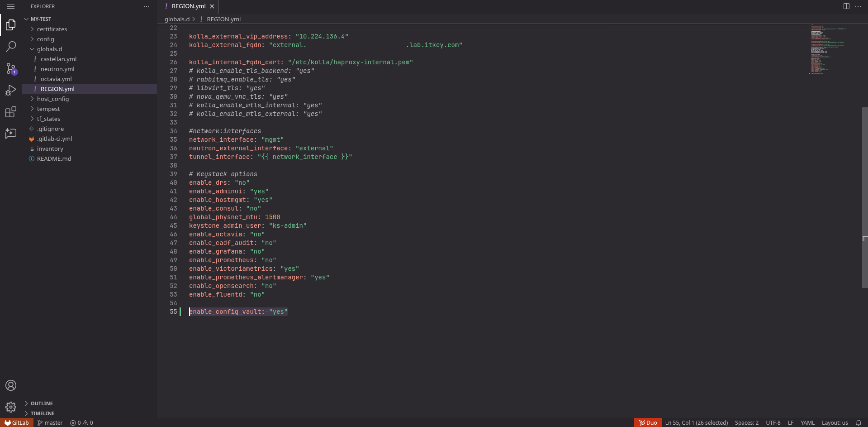Collapse the globals.d folder

[49, 49]
